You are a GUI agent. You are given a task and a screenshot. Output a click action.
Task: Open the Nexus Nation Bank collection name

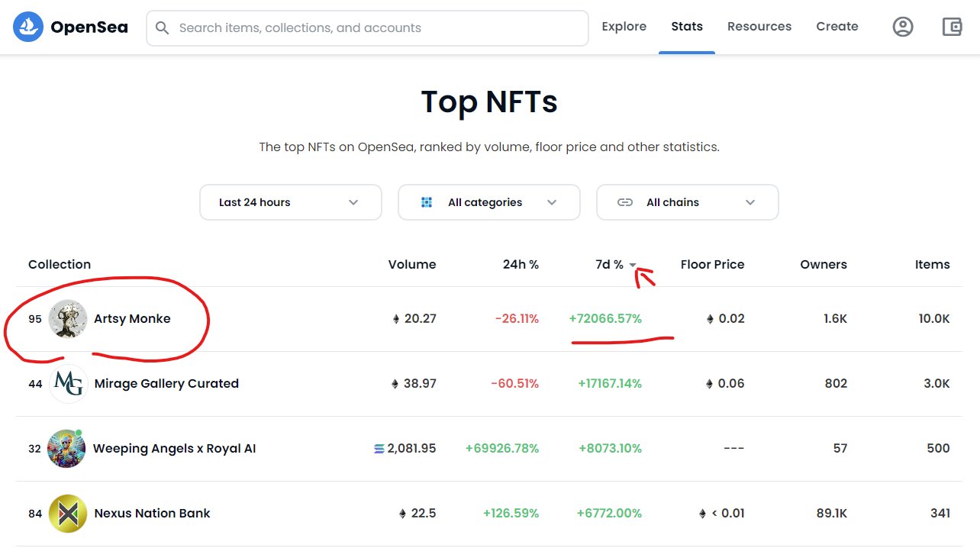click(152, 514)
